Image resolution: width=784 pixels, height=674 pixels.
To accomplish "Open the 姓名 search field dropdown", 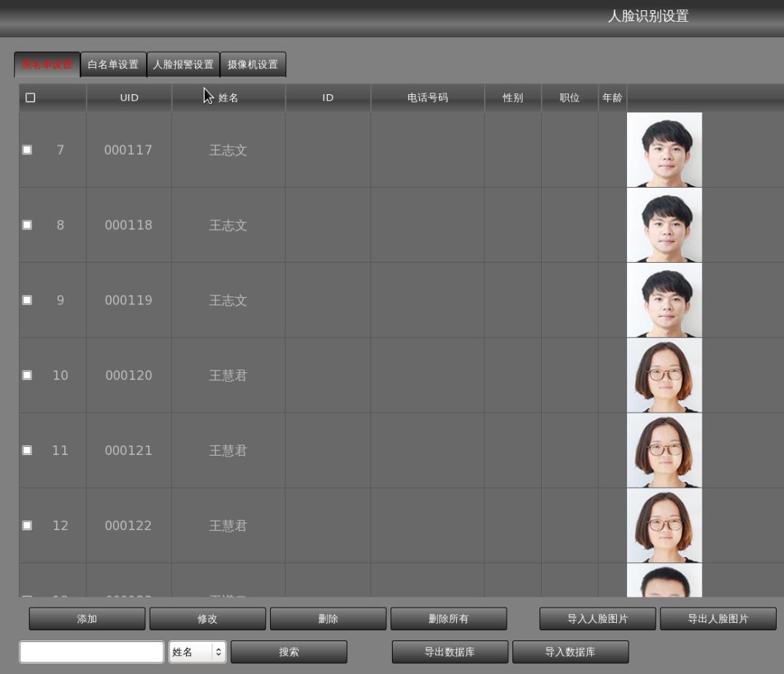I will coord(197,652).
